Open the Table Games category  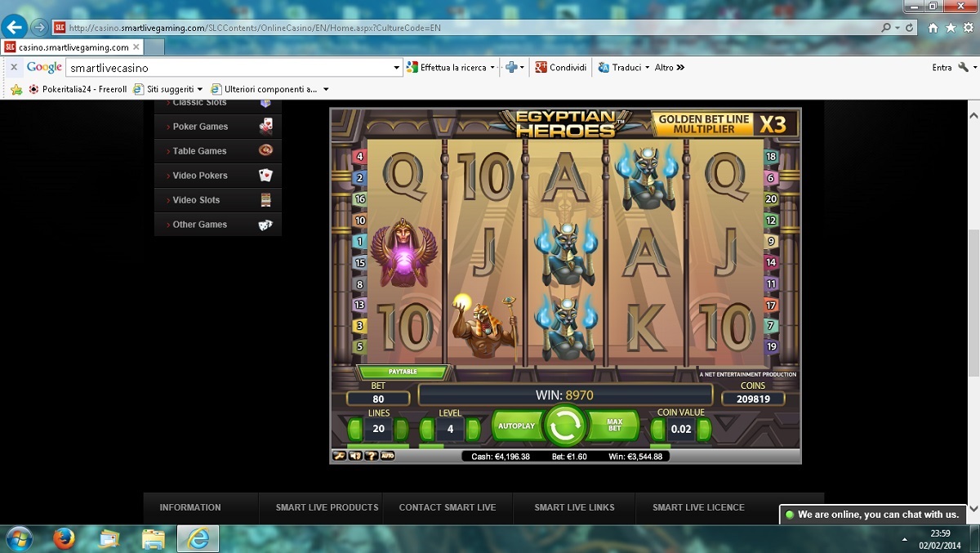point(199,151)
